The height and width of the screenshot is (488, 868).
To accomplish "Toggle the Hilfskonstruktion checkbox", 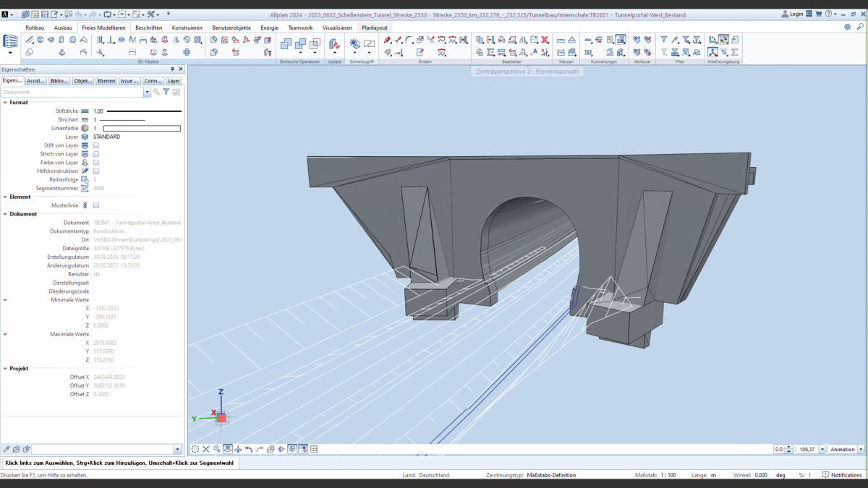I will coord(96,171).
